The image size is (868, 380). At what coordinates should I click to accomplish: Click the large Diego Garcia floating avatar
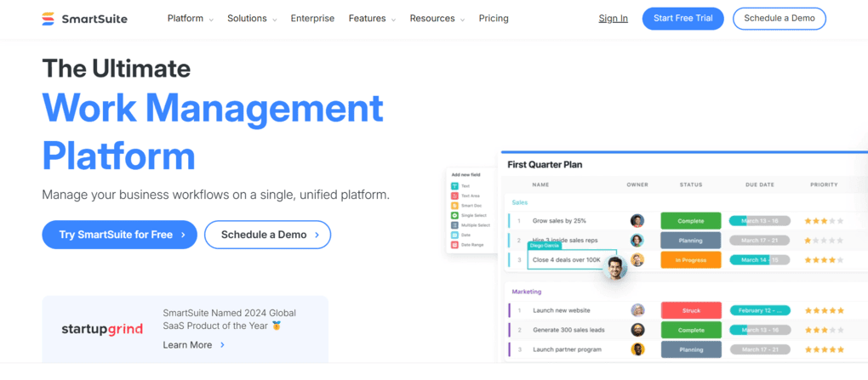(614, 267)
